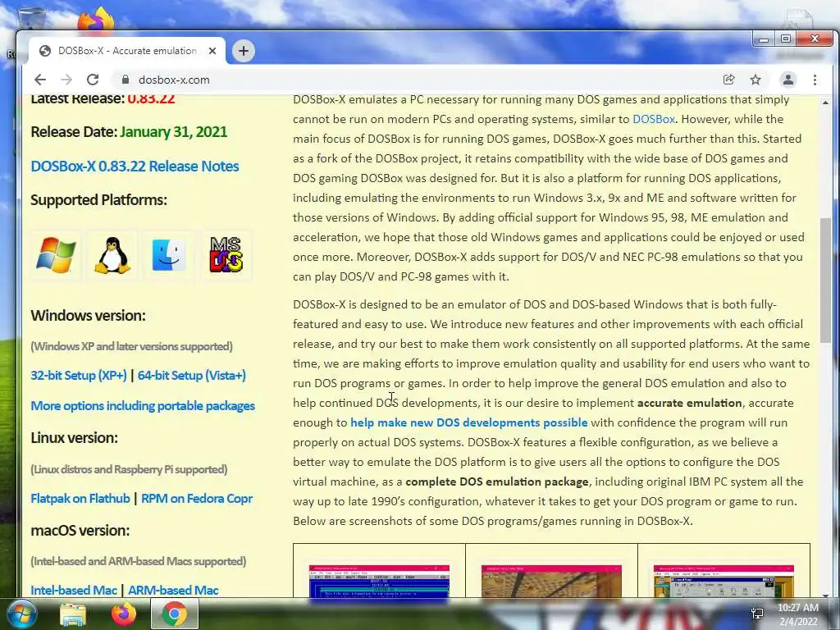Click the macOS Finder platform icon
The image size is (840, 630).
pos(169,255)
